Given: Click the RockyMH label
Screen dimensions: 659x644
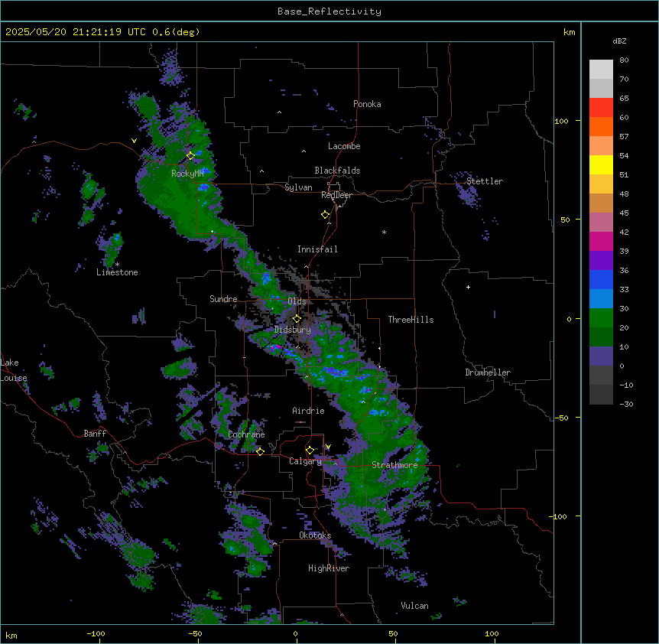Looking at the screenshot, I should pyautogui.click(x=187, y=173).
